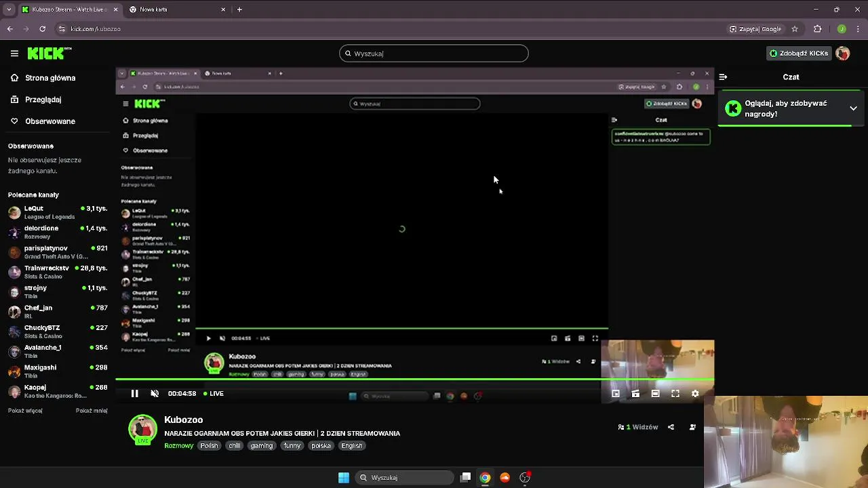Click the Kubozoo channel name
This screenshot has width=868, height=488.
coord(183,420)
